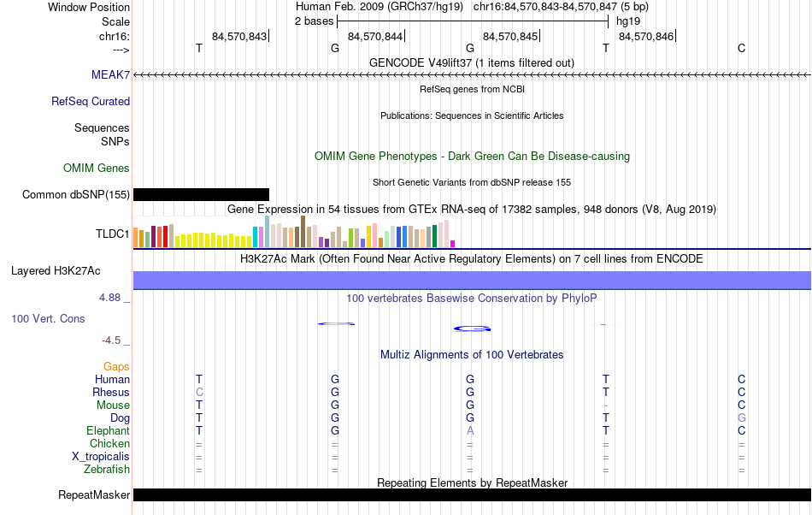The image size is (812, 515).
Task: Click the Mouse species label
Action: coord(113,405)
